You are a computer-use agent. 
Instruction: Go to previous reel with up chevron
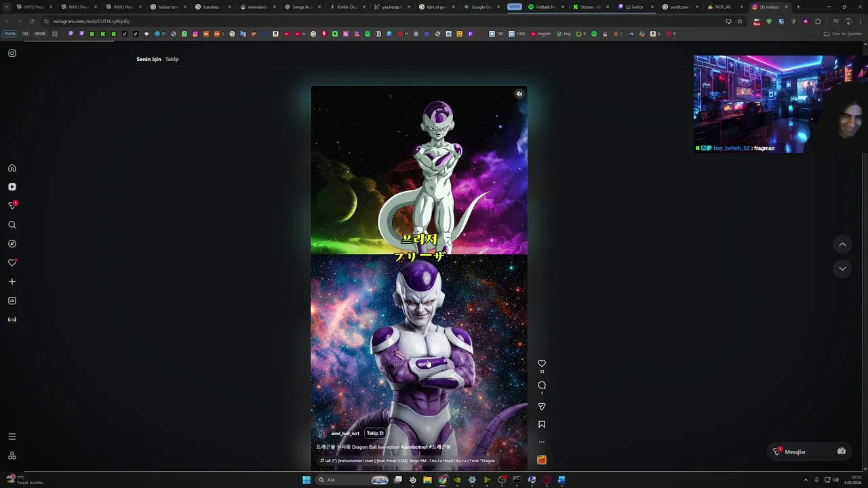[842, 245]
